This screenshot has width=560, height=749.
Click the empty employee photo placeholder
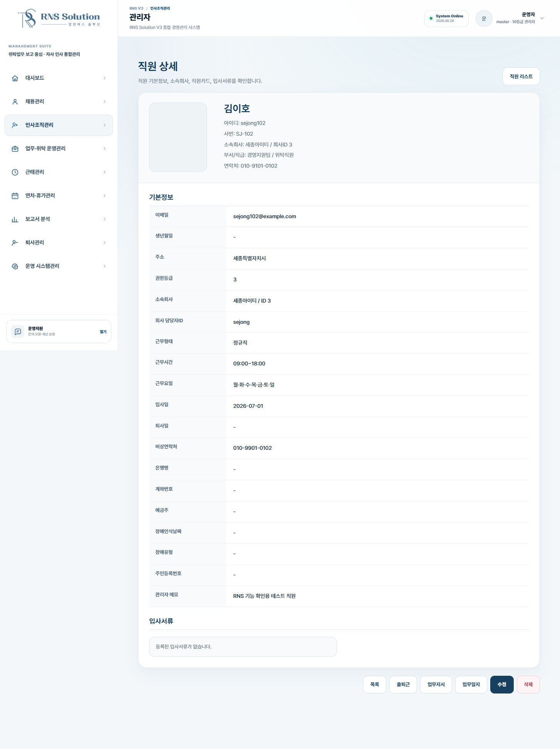tap(178, 137)
